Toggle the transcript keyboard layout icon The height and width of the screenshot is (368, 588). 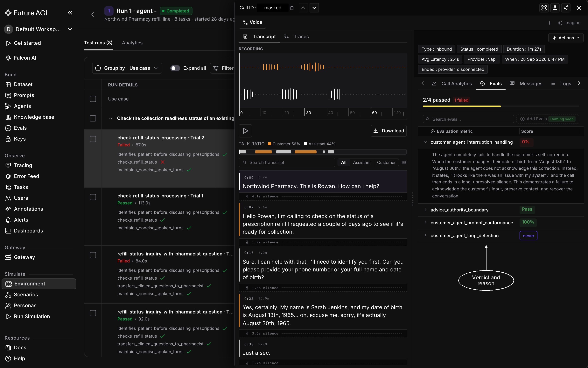404,162
